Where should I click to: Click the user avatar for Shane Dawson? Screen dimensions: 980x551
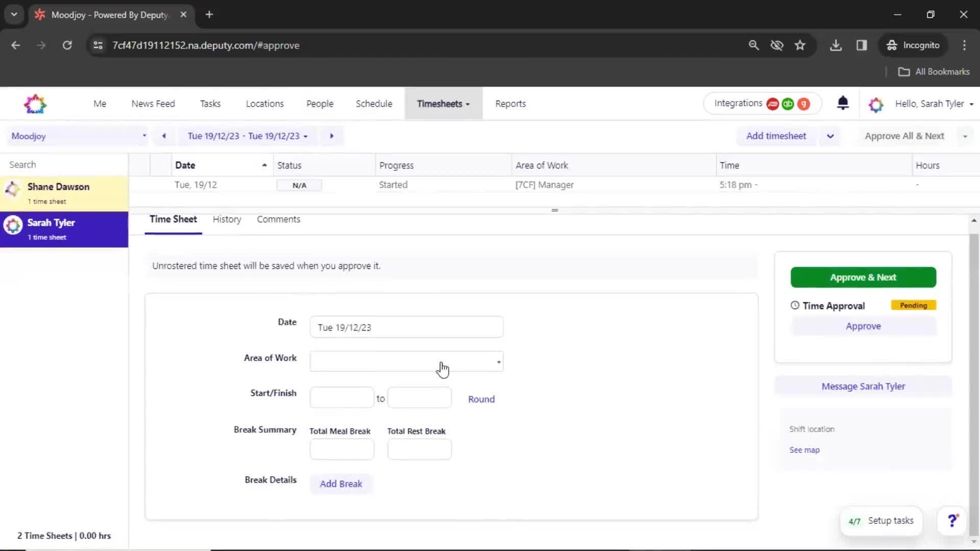click(x=12, y=190)
